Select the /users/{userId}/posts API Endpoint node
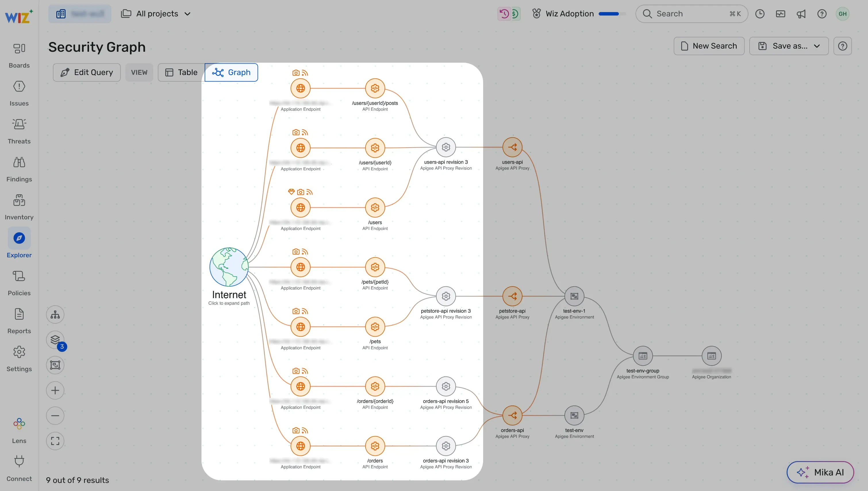Image resolution: width=868 pixels, height=491 pixels. [x=375, y=88]
